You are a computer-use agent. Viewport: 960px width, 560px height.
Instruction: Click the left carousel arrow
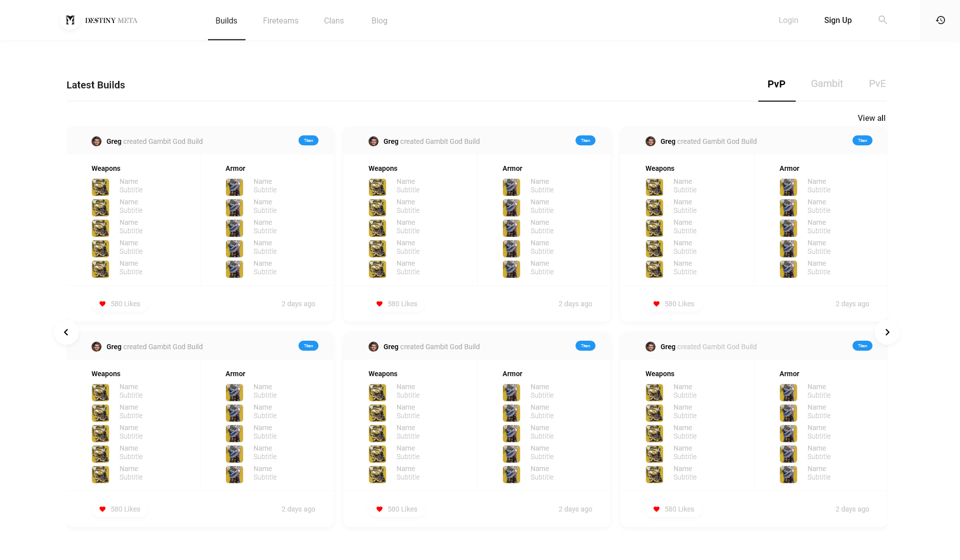66,332
